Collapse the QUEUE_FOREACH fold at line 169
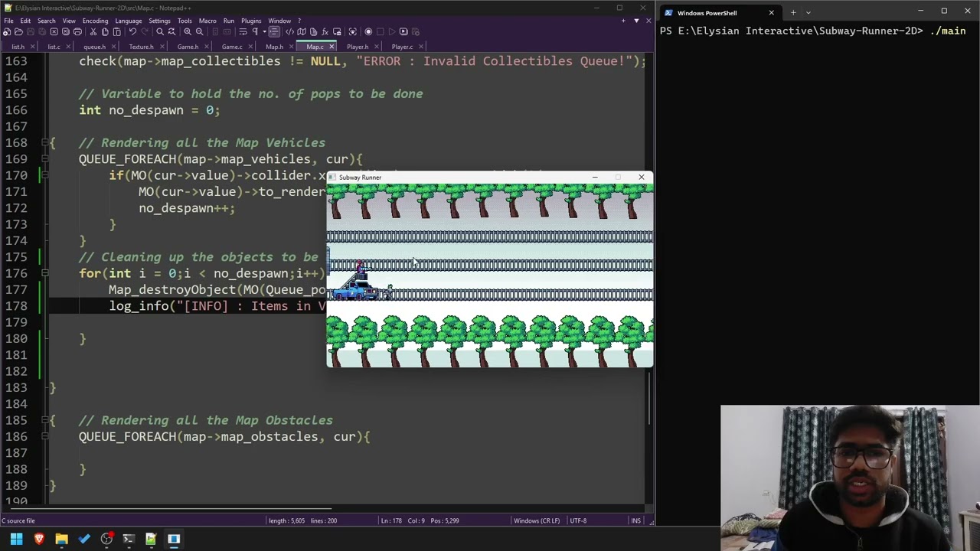This screenshot has height=551, width=980. [44, 159]
